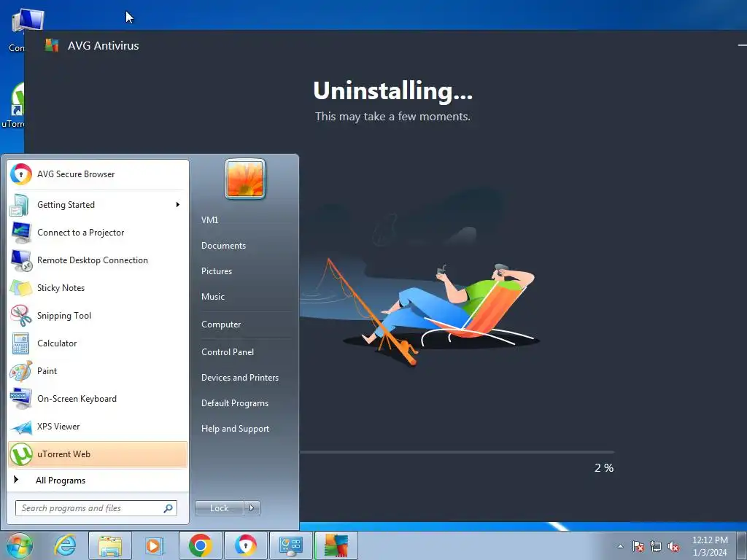Click the Uninstalling... heading
Image resolution: width=747 pixels, height=560 pixels.
coord(392,90)
